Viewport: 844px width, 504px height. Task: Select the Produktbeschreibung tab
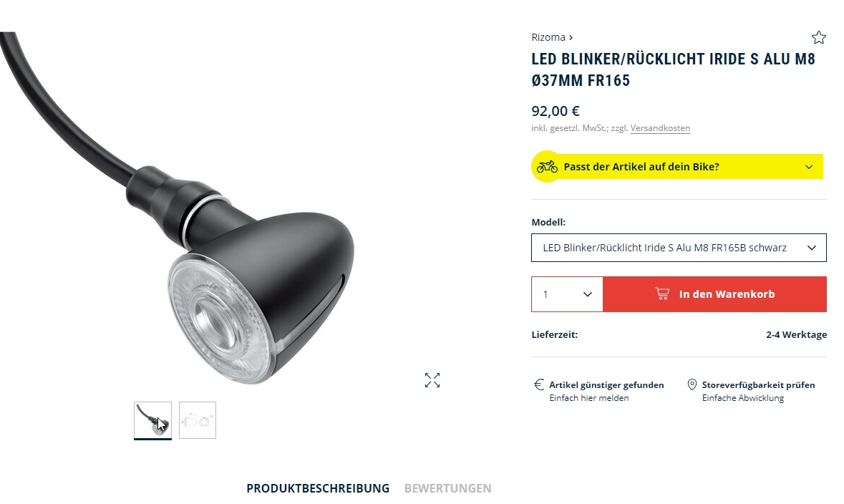[318, 488]
